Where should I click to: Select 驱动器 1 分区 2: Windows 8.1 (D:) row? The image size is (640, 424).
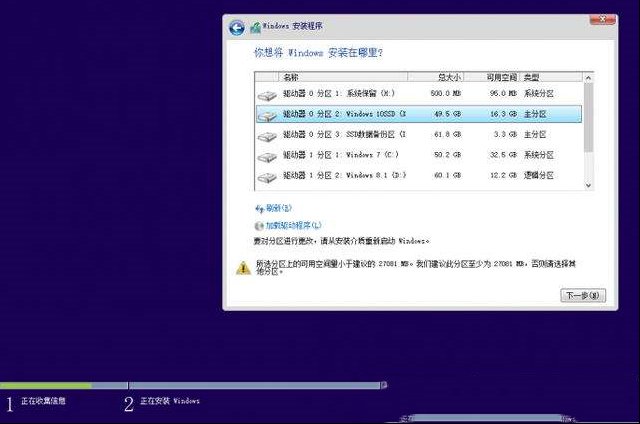point(419,175)
